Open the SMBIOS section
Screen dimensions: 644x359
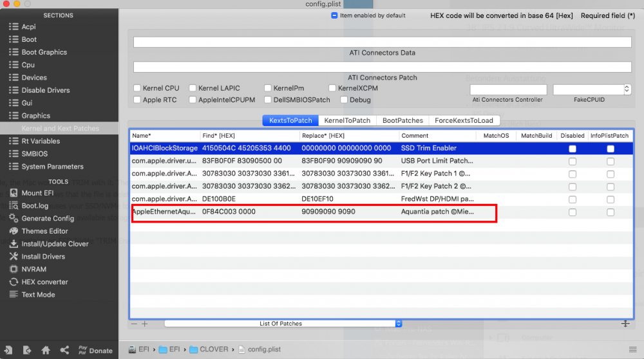click(x=35, y=154)
